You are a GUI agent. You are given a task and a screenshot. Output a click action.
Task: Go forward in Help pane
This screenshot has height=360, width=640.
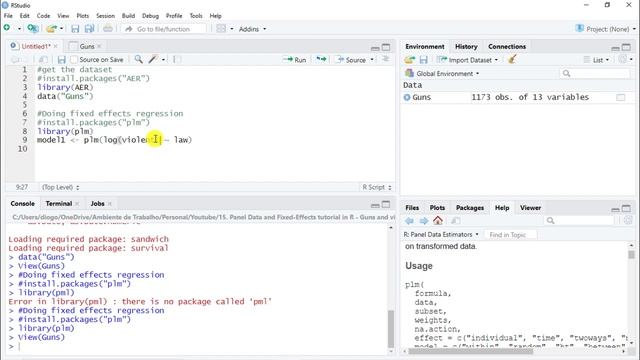click(x=424, y=221)
